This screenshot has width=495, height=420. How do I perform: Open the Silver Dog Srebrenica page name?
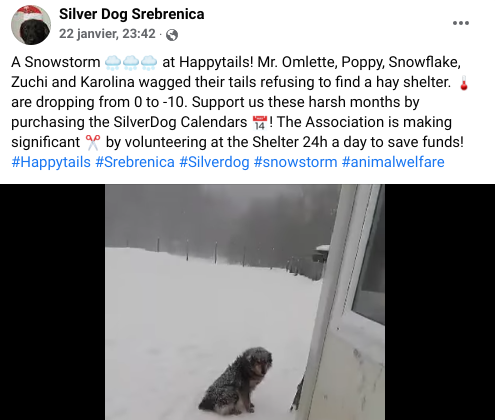click(132, 14)
